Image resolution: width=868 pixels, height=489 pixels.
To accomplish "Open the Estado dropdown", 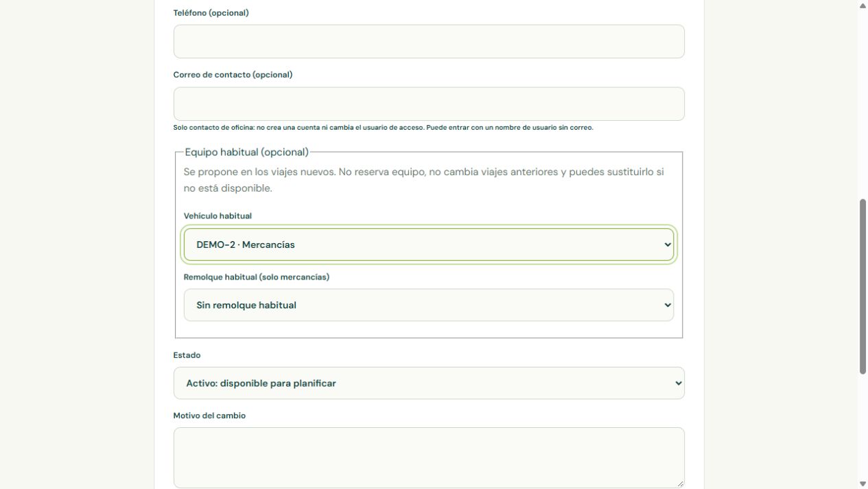I will [x=429, y=383].
